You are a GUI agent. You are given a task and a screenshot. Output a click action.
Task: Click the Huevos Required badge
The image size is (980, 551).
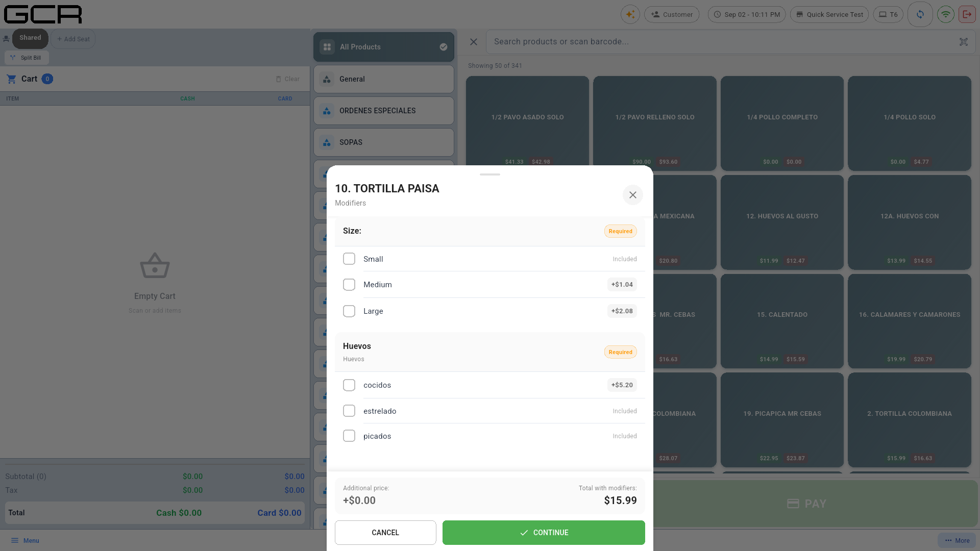[621, 352]
